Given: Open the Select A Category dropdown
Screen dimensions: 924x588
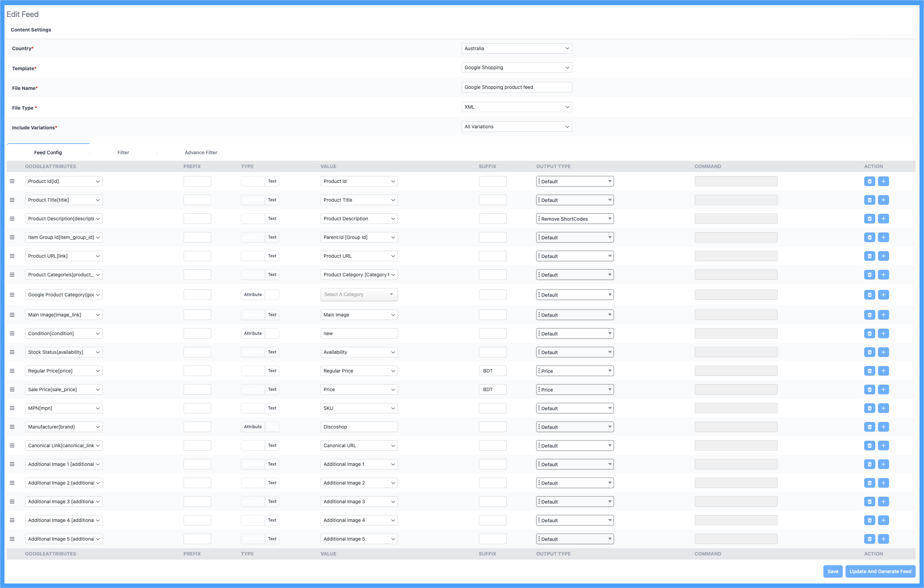Looking at the screenshot, I should [359, 295].
